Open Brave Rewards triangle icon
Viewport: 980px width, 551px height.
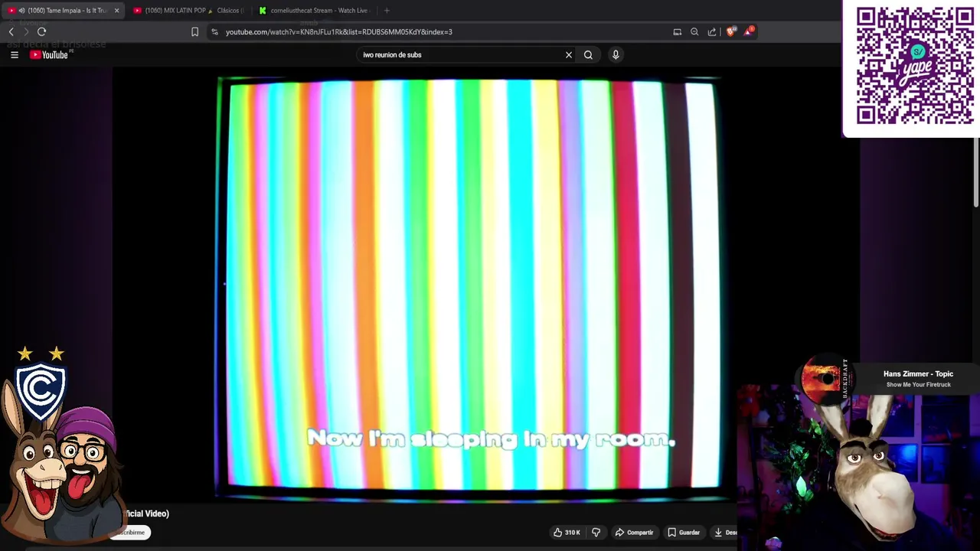coord(748,31)
